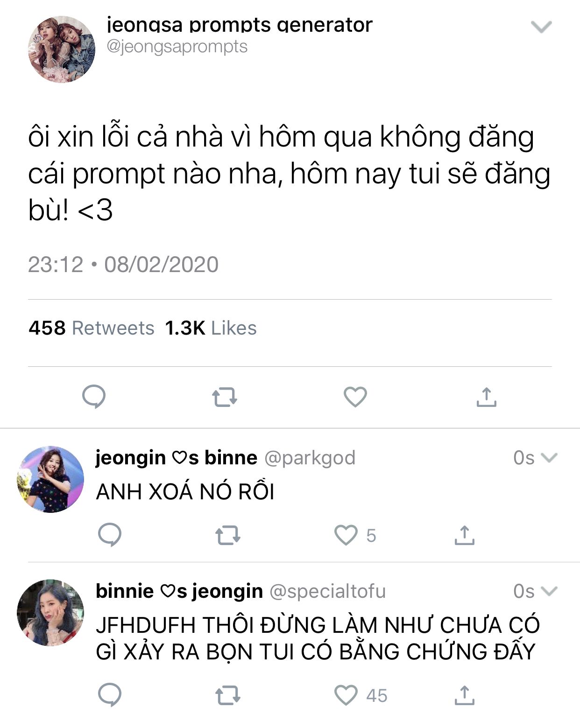This screenshot has height=728, width=580.
Task: Visit the @jeongsaprompts handle
Action: click(177, 47)
